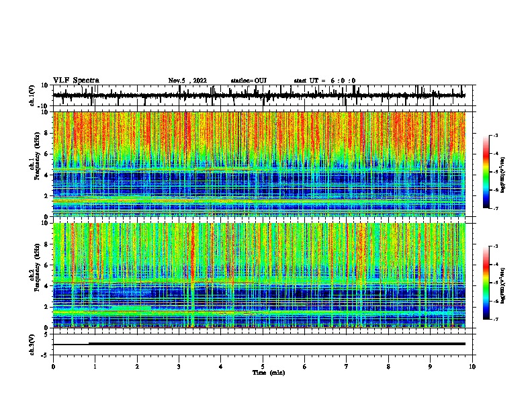This screenshot has width=532, height=411.
Task: Click the "station=OUI" header label
Action: 249,81
